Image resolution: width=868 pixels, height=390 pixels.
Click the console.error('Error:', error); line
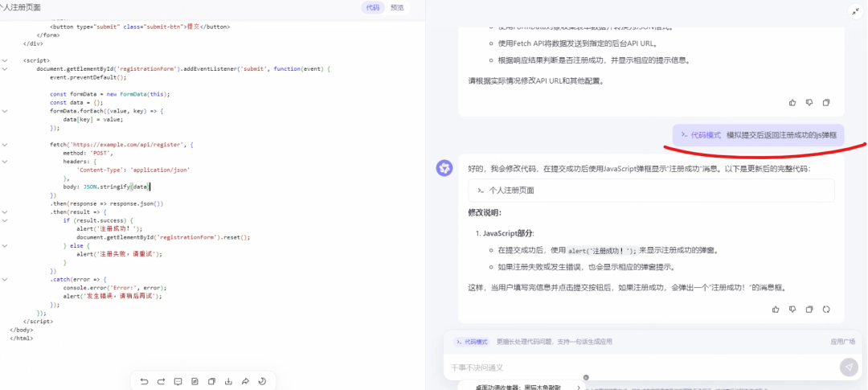(x=115, y=288)
